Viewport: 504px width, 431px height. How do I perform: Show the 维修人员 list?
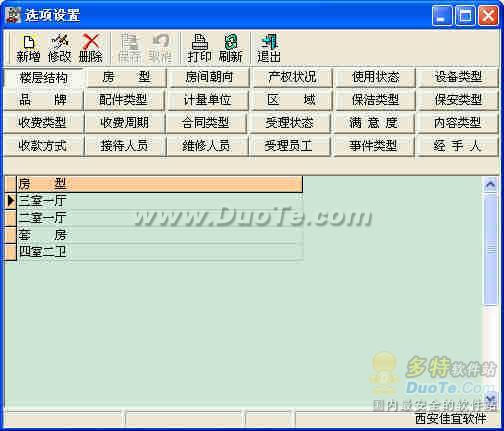tap(207, 146)
